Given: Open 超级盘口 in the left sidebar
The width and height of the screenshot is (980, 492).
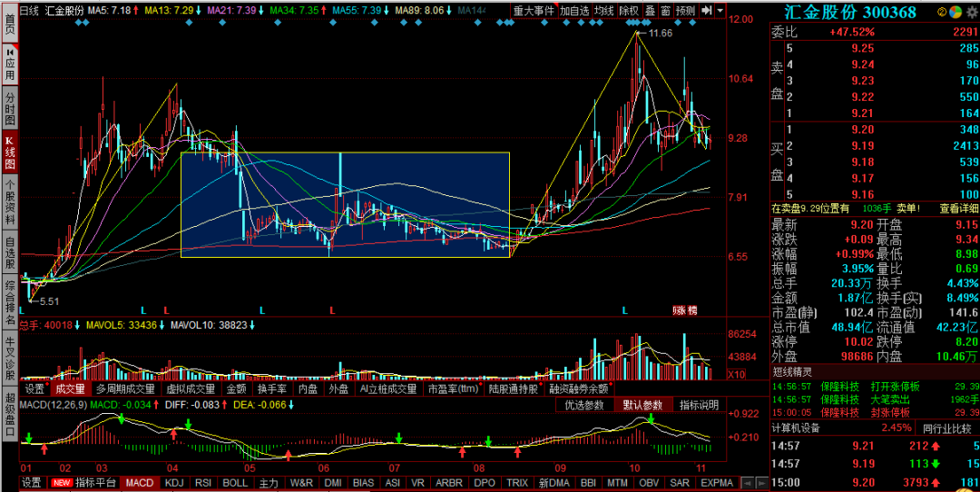Looking at the screenshot, I should pos(10,415).
